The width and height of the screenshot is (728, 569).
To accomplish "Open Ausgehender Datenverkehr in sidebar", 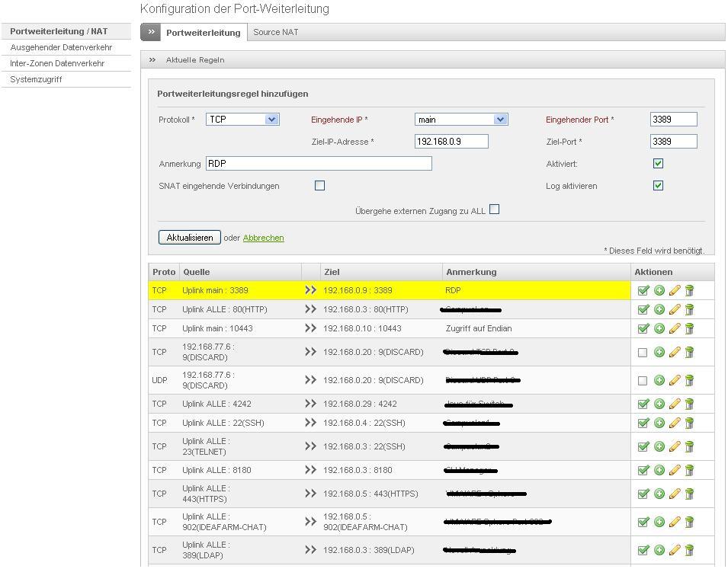I will pos(61,47).
